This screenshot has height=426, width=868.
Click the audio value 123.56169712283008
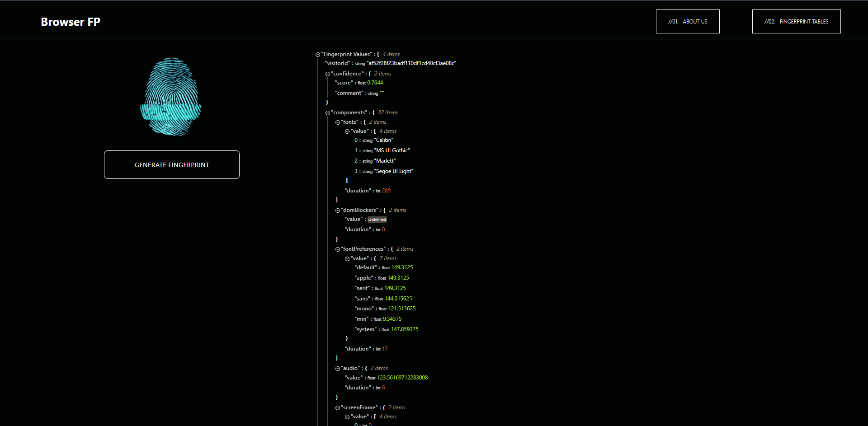[402, 378]
